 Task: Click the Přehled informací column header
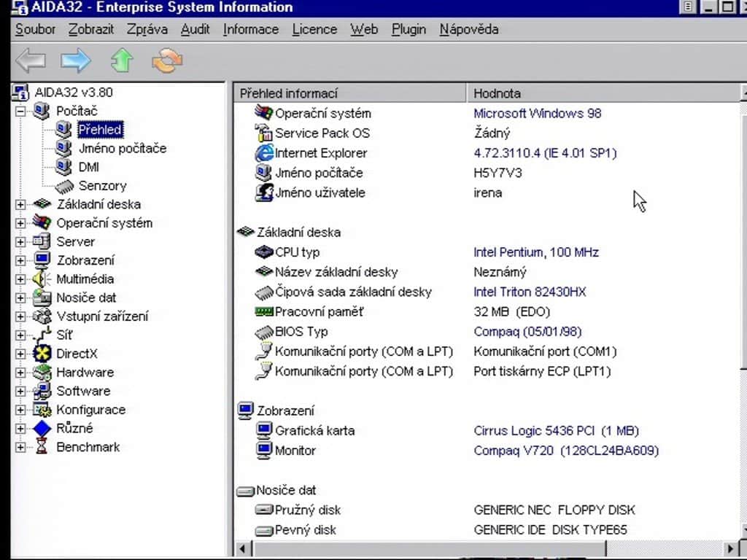coord(350,93)
